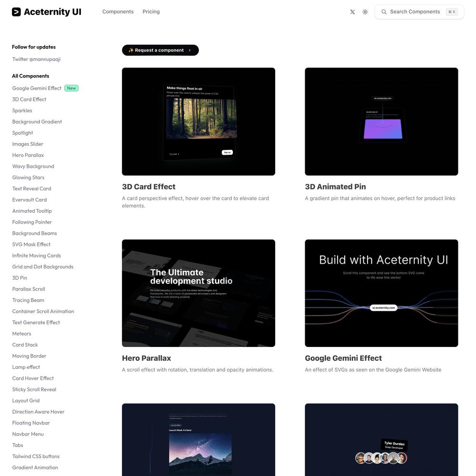Open Wavy Background in sidebar
Image resolution: width=476 pixels, height=476 pixels.
tap(33, 166)
